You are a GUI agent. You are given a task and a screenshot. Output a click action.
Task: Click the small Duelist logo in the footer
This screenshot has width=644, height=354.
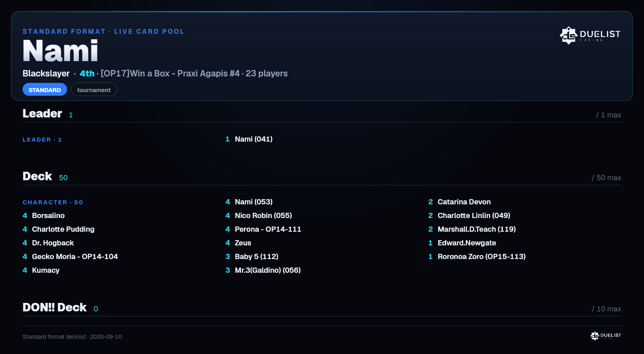point(606,335)
